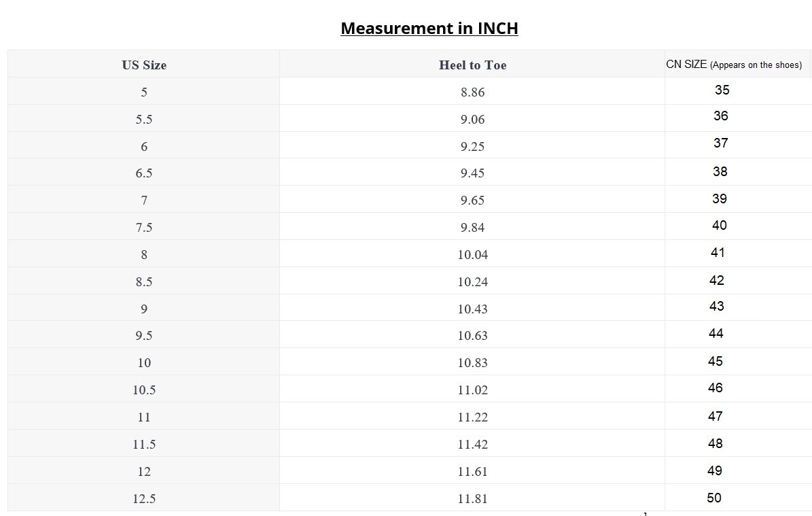
Task: Click the CN SIZE column header
Action: pos(734,64)
